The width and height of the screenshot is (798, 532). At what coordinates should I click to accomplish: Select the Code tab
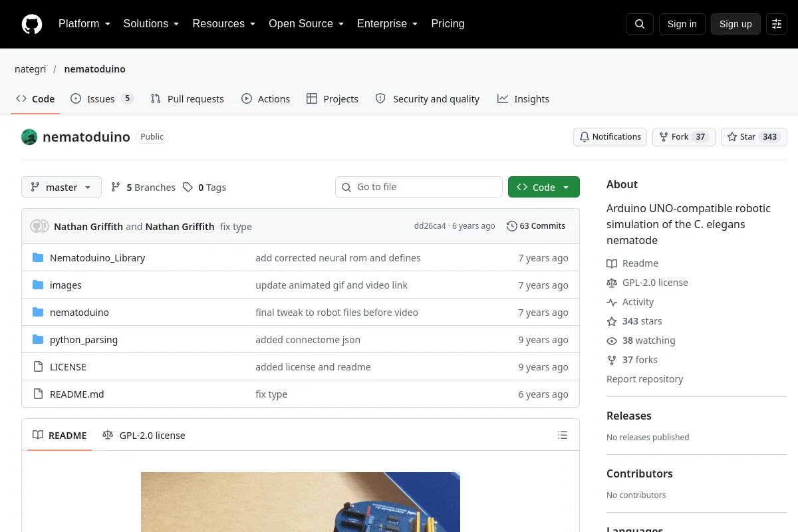pyautogui.click(x=35, y=99)
